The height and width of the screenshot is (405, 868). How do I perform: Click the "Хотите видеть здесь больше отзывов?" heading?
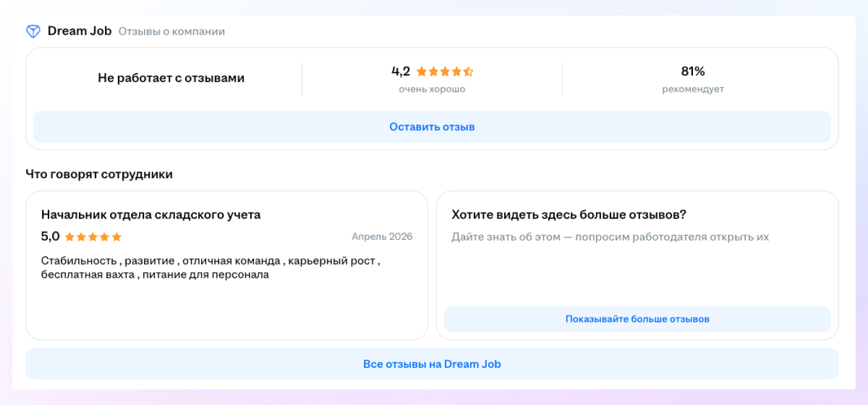click(x=569, y=215)
